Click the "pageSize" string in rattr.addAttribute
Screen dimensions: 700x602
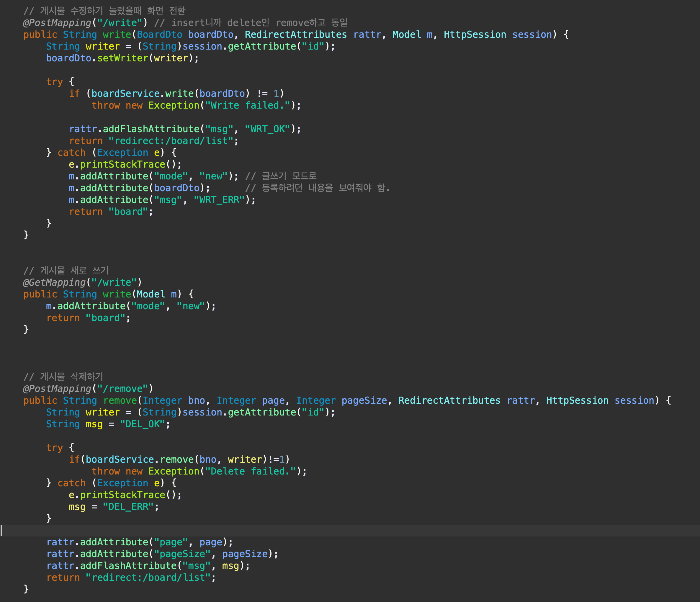[182, 554]
